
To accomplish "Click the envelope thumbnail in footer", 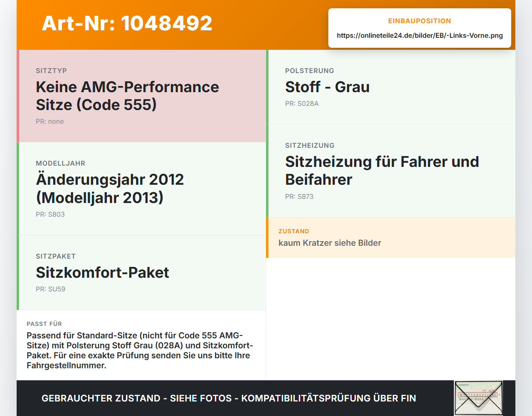I will pos(478,398).
